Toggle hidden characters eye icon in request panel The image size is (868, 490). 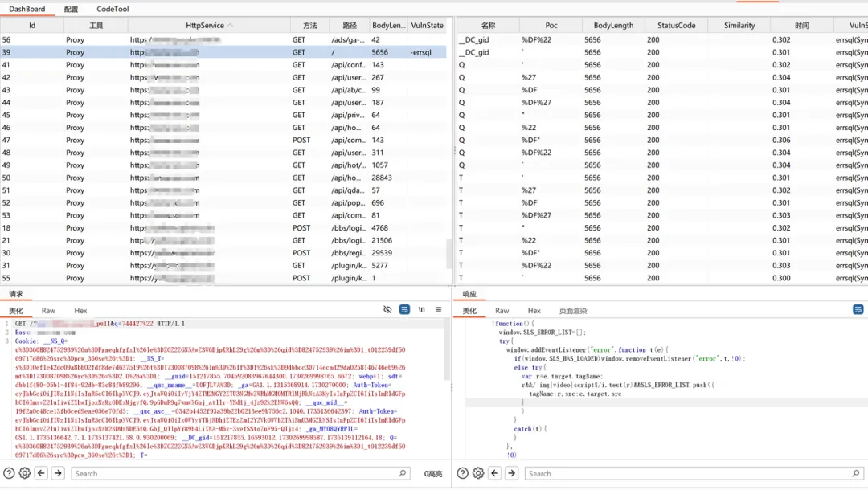coord(388,310)
